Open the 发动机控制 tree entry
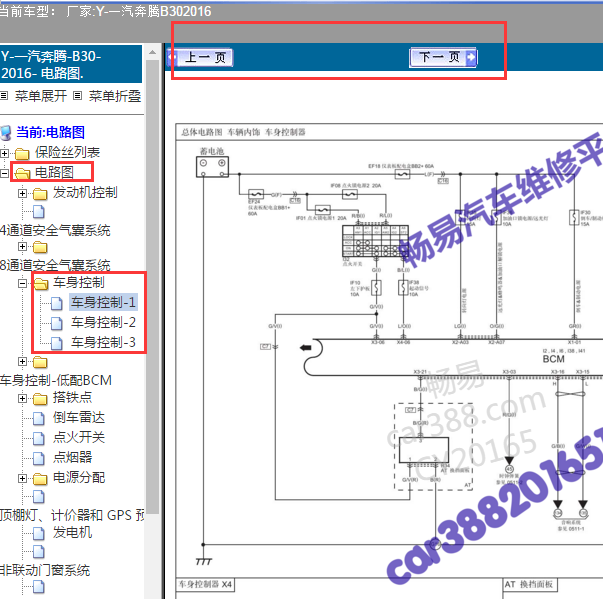 pos(85,192)
